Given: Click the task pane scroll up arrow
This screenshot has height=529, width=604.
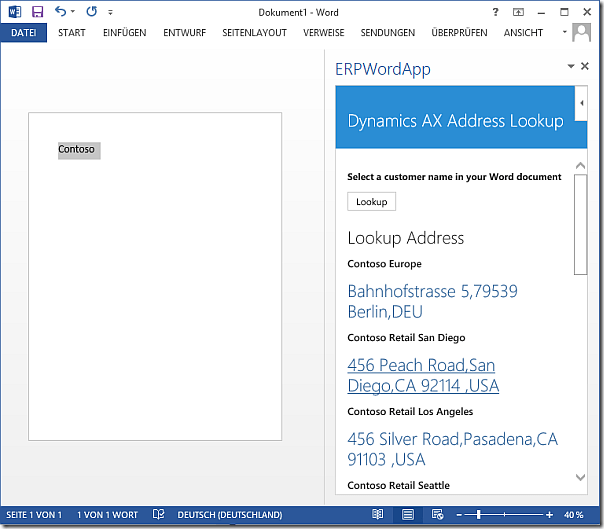Looking at the screenshot, I should tap(580, 166).
